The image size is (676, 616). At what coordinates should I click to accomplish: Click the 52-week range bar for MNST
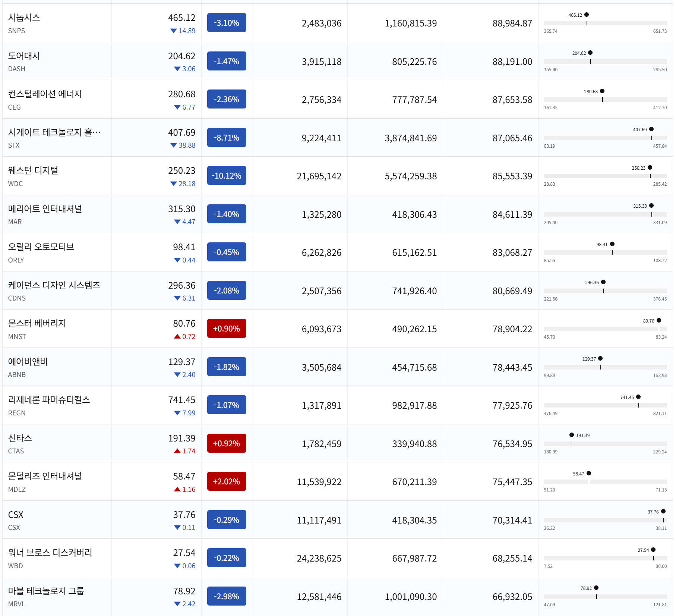(x=605, y=329)
